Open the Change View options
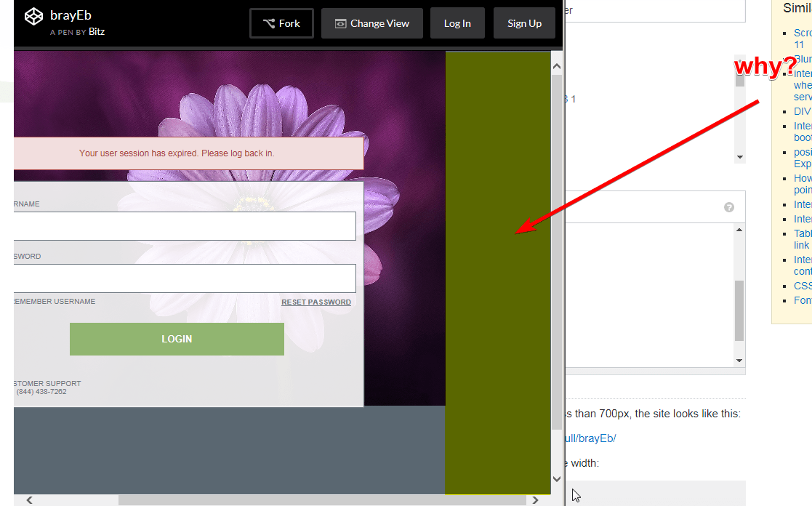Viewport: 812px width, 506px height. [x=371, y=23]
